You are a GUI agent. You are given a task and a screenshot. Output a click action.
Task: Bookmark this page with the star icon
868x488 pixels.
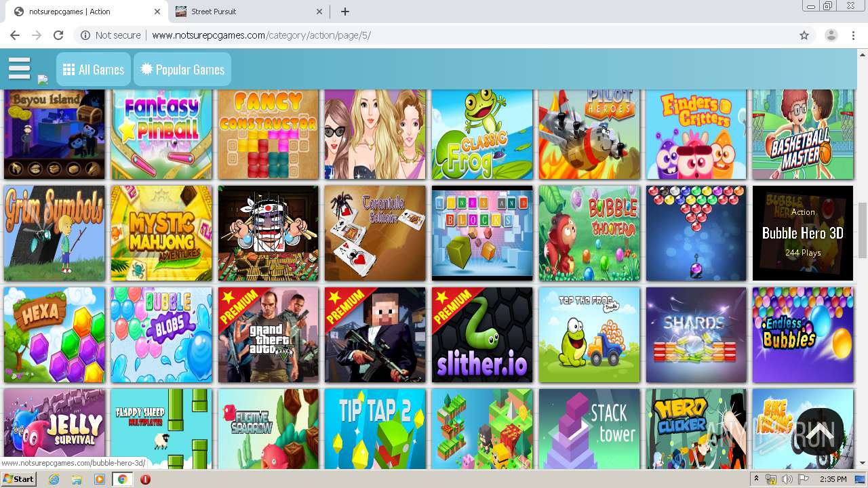coord(804,35)
